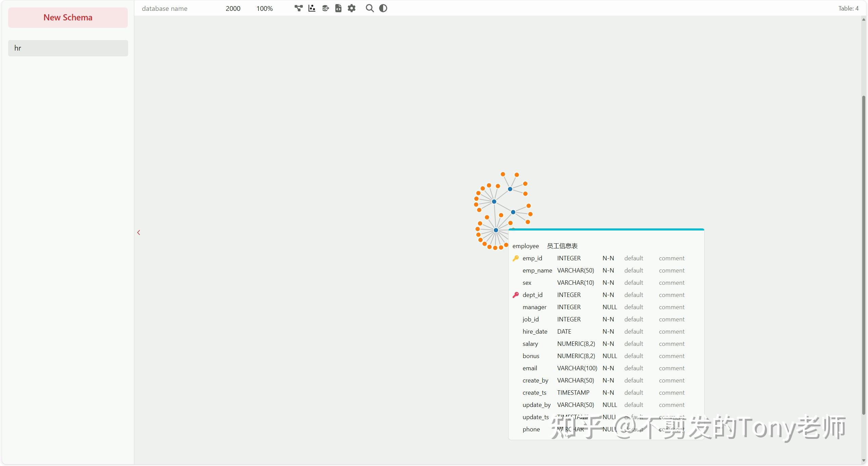Viewport: 868px width, 466px height.
Task: Toggle N-N option on emp_name column
Action: pos(608,271)
